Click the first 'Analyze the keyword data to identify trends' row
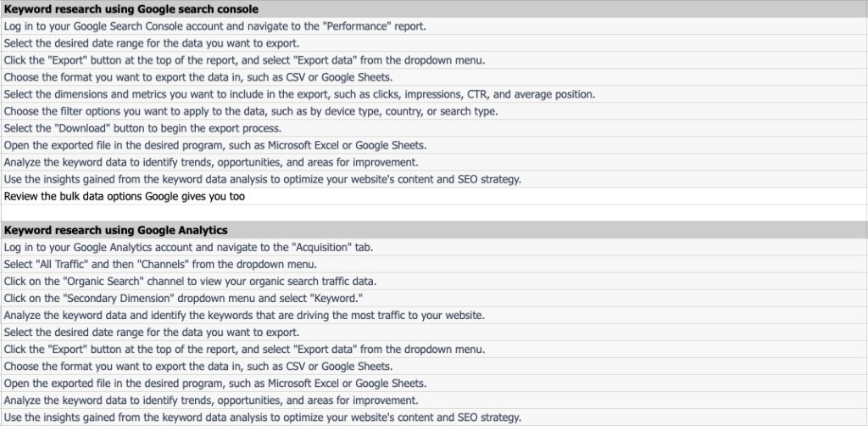 [x=434, y=162]
